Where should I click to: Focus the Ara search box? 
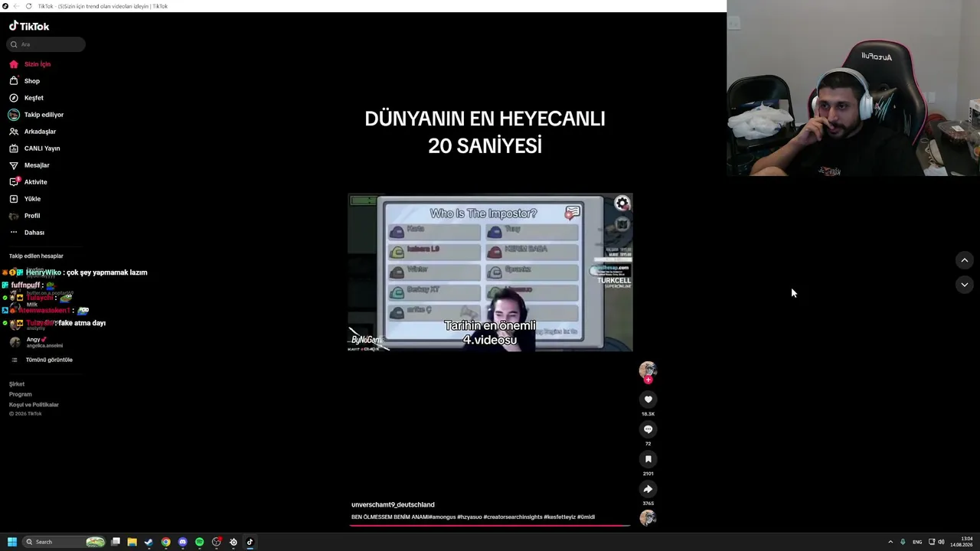[x=46, y=44]
